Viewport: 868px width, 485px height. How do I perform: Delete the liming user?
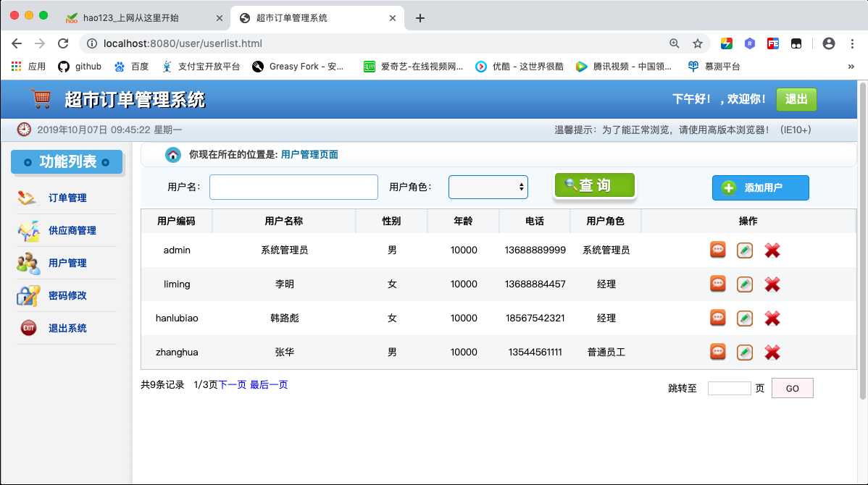(x=772, y=284)
